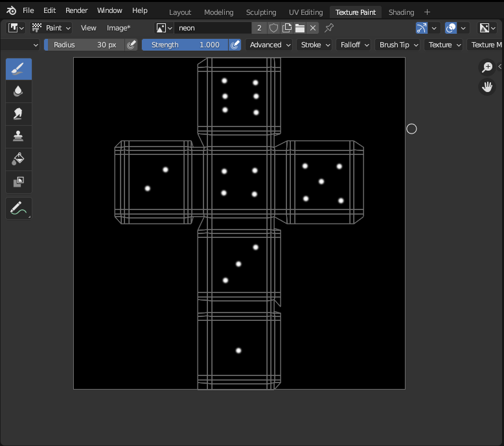This screenshot has height=446, width=504.
Task: Toggle pressure sensitivity for Radius
Action: 132,45
